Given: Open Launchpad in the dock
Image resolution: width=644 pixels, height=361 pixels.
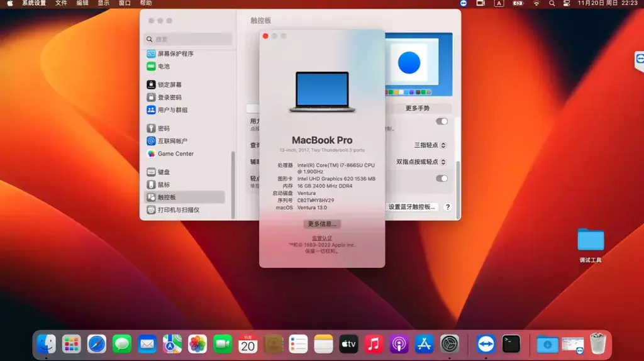Looking at the screenshot, I should [72, 344].
